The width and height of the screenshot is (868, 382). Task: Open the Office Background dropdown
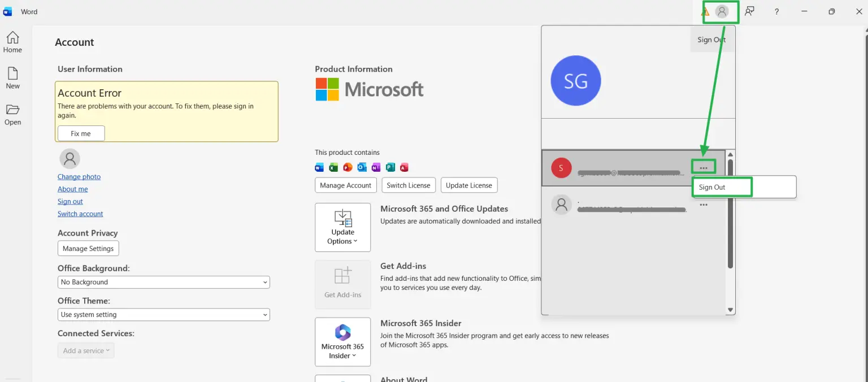(164, 282)
